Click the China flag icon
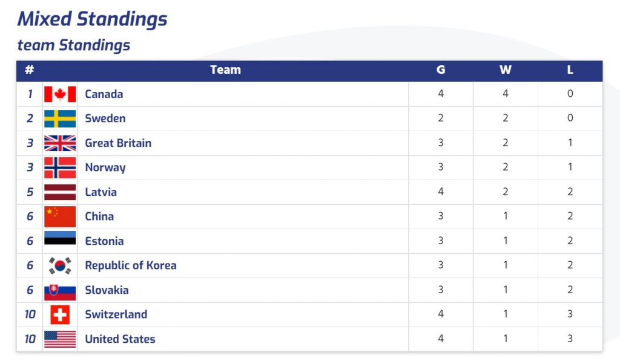 pos(60,216)
